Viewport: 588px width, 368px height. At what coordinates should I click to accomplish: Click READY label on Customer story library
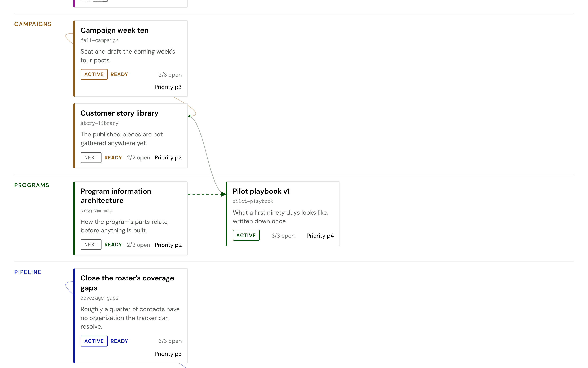(113, 158)
